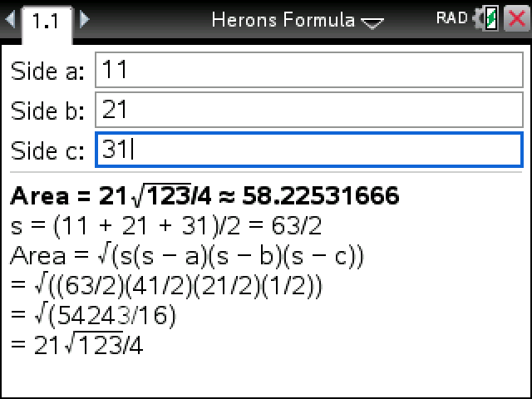Click the 'Side a:' label

(x=47, y=71)
